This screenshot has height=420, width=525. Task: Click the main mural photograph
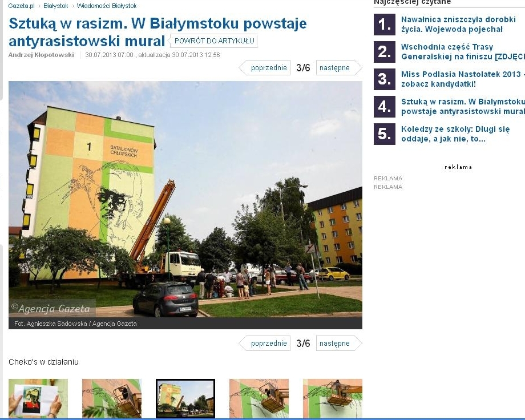[185, 199]
